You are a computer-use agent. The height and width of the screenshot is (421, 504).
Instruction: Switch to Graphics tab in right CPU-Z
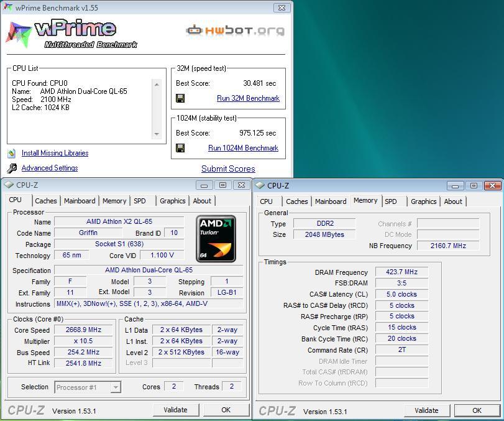coord(424,201)
